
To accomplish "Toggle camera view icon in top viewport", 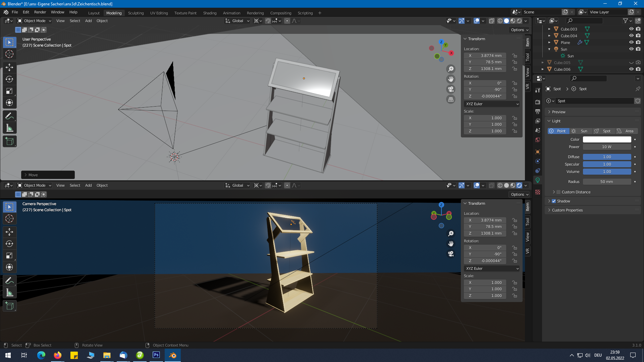I will click(x=451, y=89).
